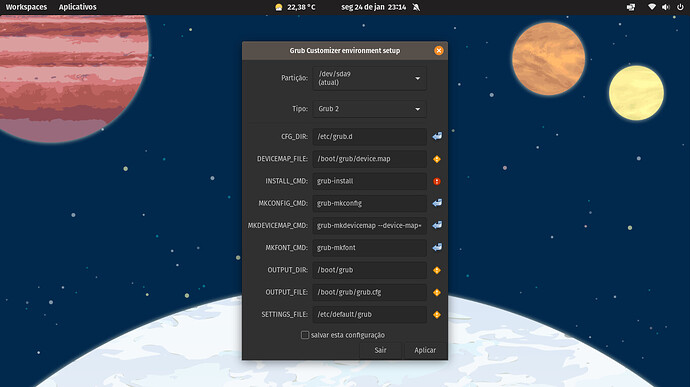690x387 pixels.
Task: Open the Partição dropdown
Action: click(x=369, y=78)
